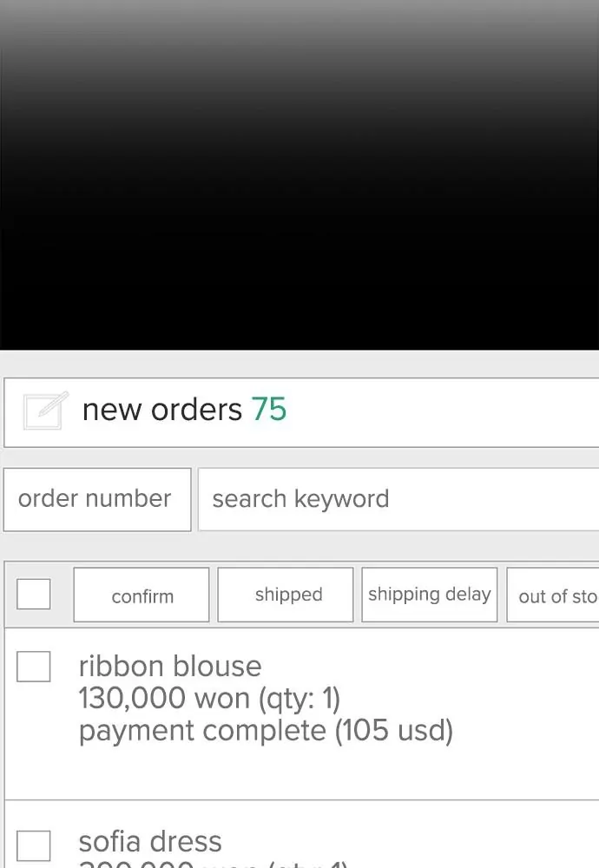The width and height of the screenshot is (599, 868).
Task: Click the new orders heading text
Action: 161,410
